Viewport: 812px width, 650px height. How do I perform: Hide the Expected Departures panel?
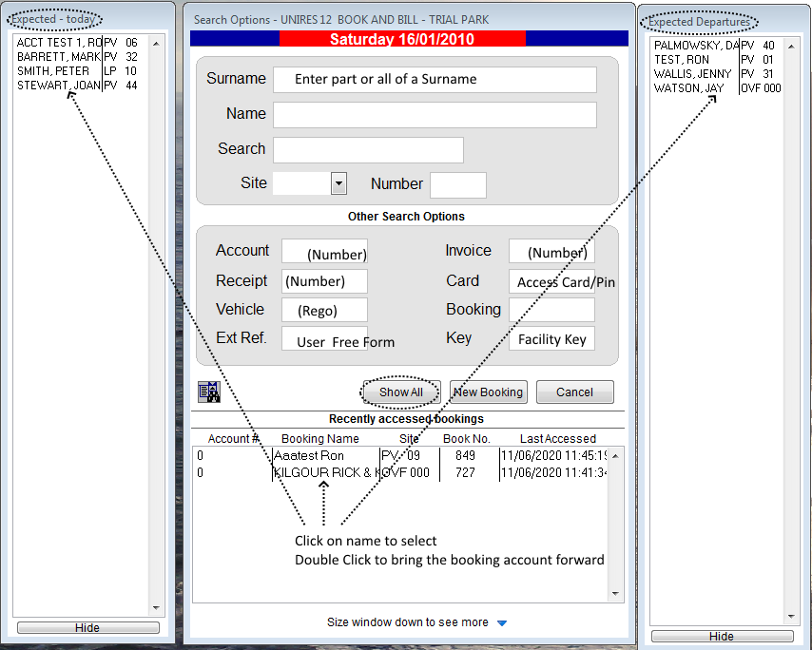722,637
